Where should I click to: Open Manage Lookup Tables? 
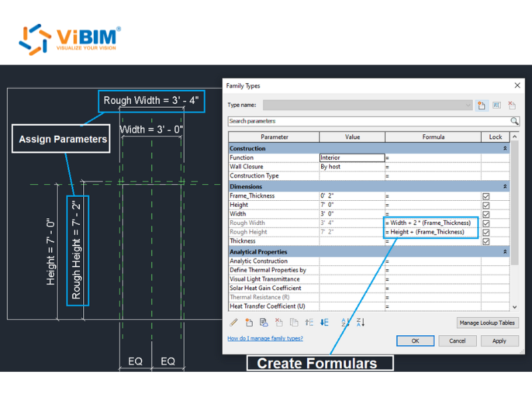(x=487, y=323)
